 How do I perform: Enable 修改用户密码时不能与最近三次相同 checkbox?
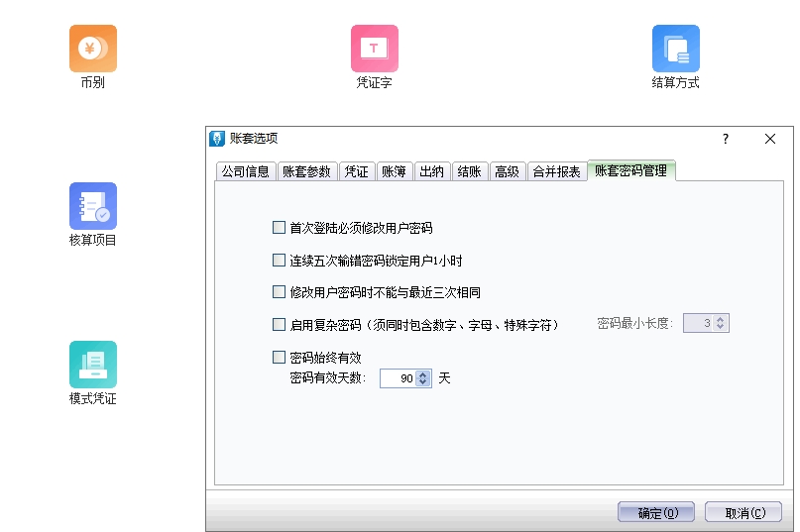tap(279, 292)
